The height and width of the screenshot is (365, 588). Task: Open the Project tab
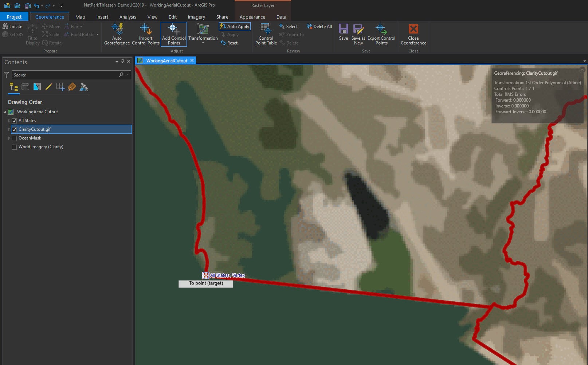click(14, 17)
